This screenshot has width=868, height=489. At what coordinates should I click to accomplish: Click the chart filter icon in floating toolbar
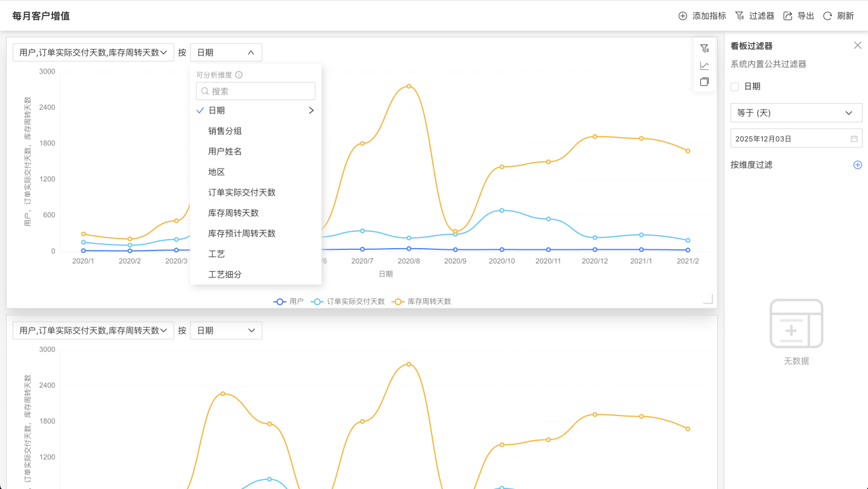[x=704, y=49]
